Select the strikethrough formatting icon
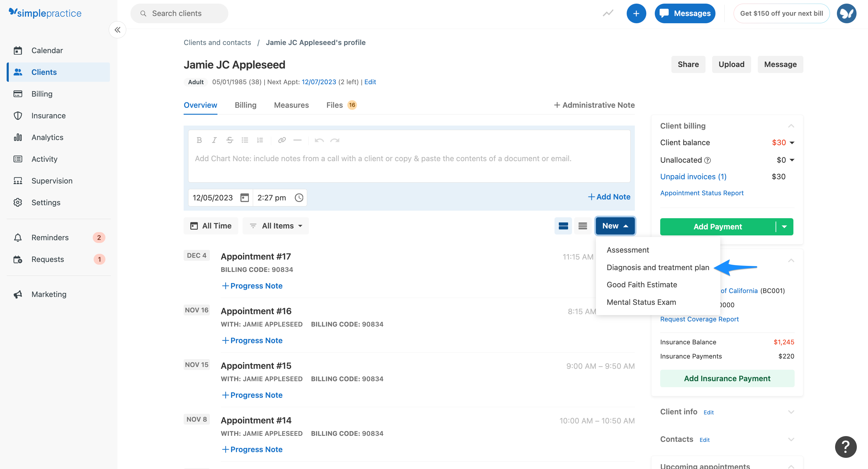Screen dimensions: 868x469 coord(230,140)
